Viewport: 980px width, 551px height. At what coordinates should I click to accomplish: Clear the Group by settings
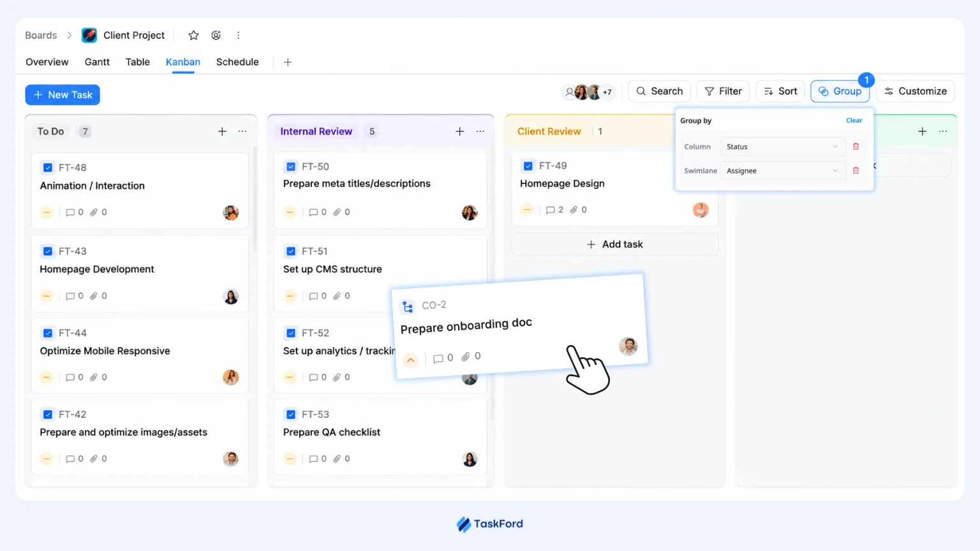tap(854, 121)
